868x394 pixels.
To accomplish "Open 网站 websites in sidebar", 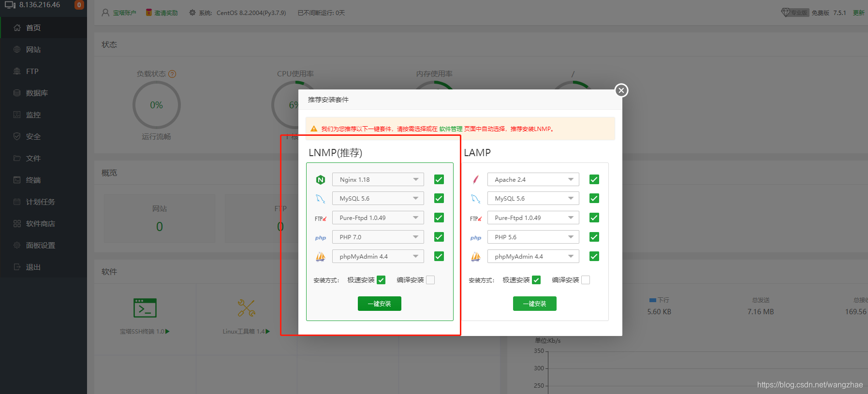I will (44, 49).
